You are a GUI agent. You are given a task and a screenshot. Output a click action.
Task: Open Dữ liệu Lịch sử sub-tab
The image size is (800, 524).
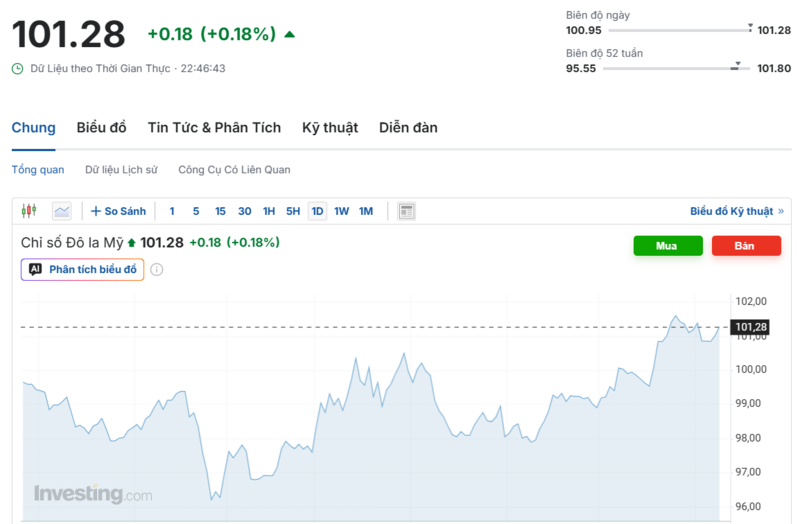121,169
